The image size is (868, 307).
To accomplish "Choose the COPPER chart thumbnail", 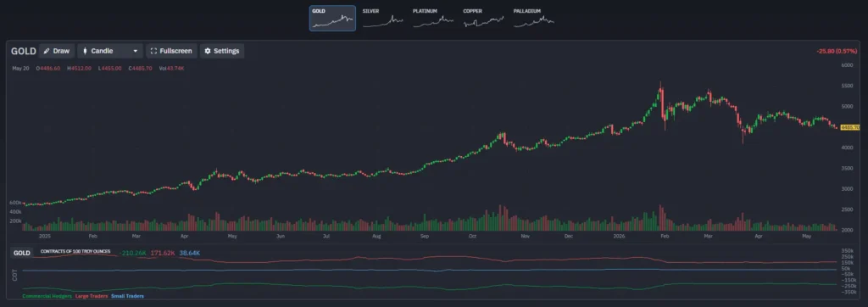I will [484, 19].
